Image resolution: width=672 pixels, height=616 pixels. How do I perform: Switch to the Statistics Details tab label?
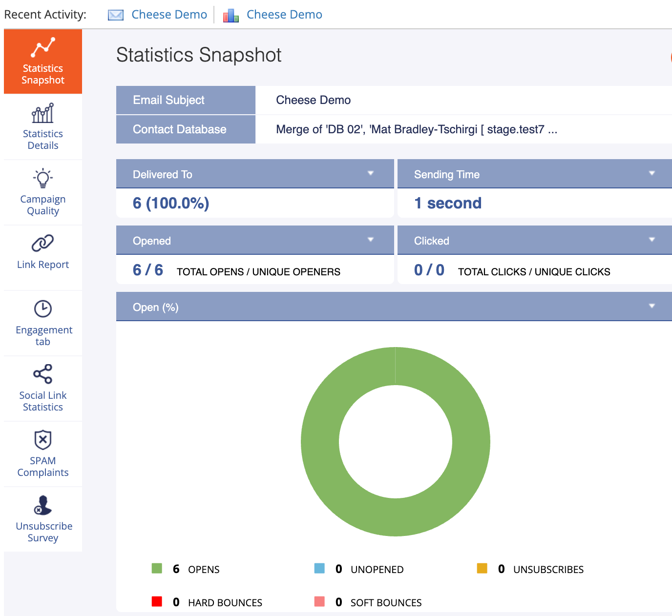tap(43, 140)
